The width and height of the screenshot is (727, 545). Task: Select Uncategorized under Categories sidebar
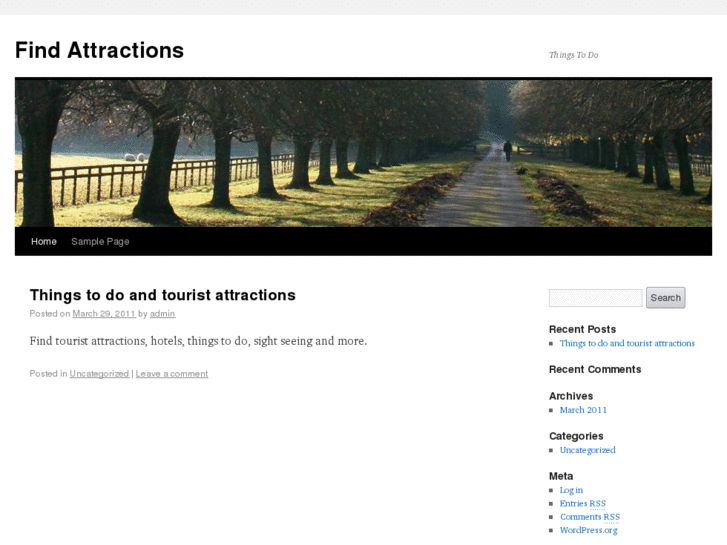(587, 450)
